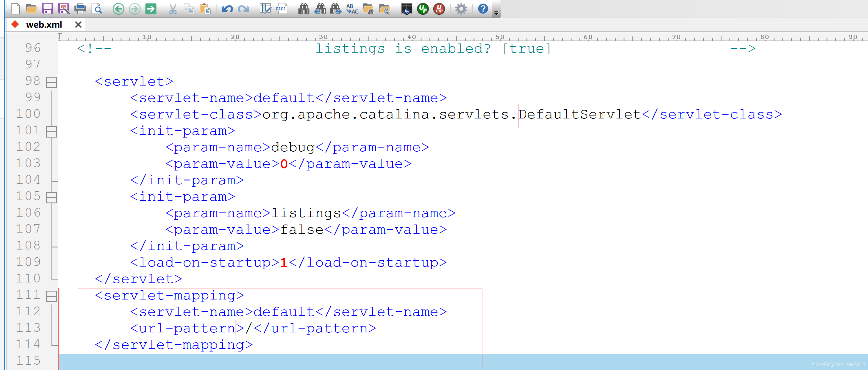Click 'default' servlet-name on line 112
This screenshot has height=370, width=868.
(284, 312)
